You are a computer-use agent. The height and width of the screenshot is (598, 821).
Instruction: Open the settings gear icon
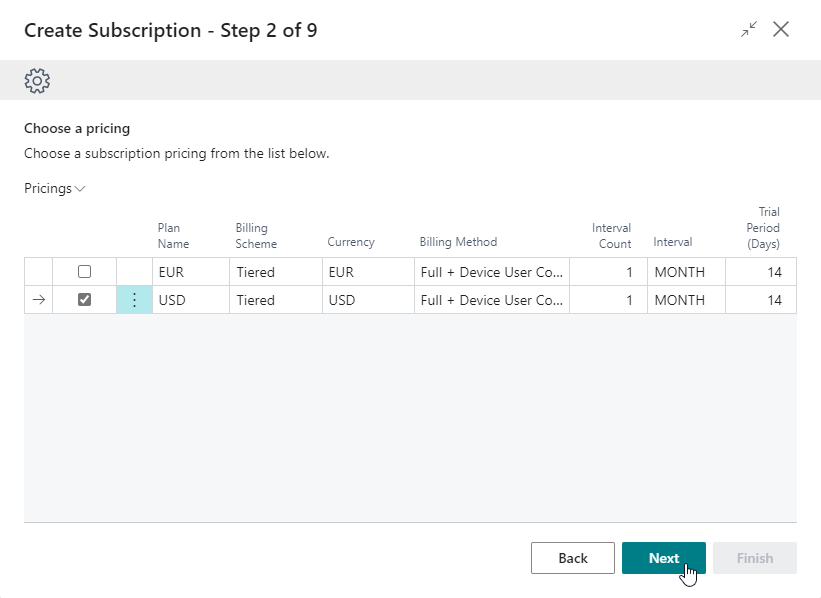[x=37, y=81]
